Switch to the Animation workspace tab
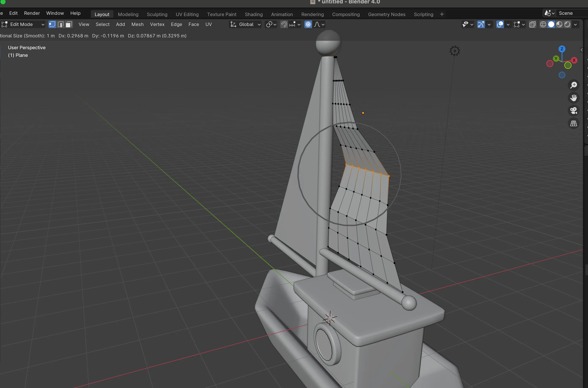 pos(282,14)
